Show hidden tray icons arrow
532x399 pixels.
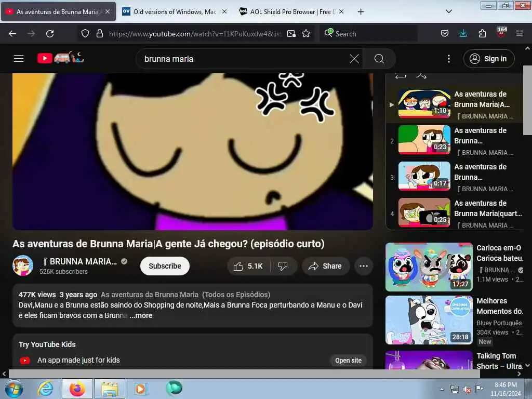[442, 390]
